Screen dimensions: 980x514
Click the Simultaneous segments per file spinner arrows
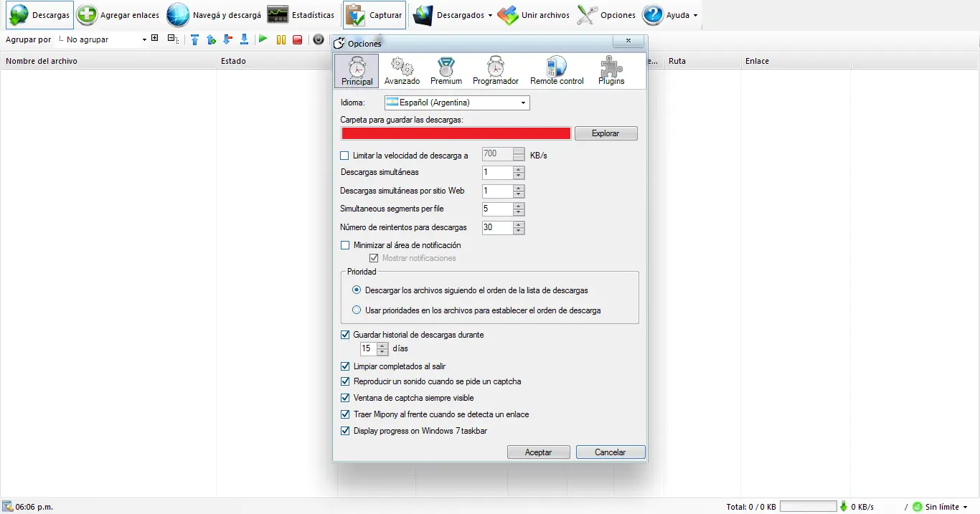(x=519, y=209)
